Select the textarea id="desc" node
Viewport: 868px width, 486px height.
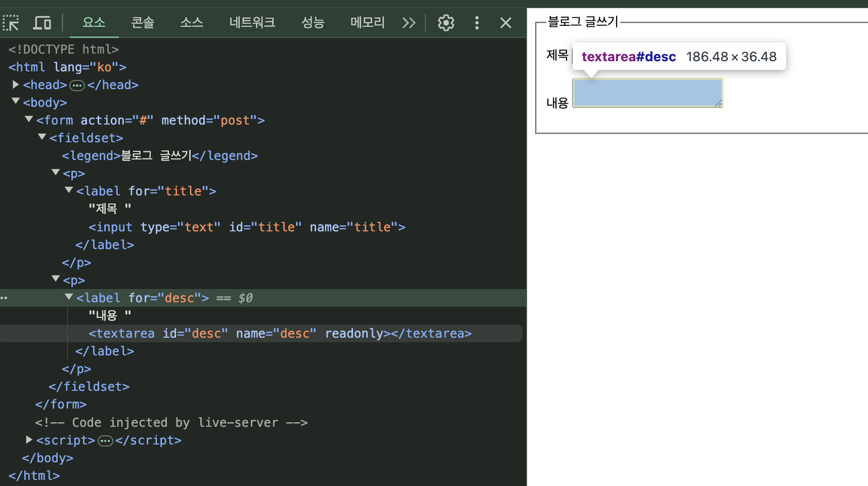click(x=280, y=334)
